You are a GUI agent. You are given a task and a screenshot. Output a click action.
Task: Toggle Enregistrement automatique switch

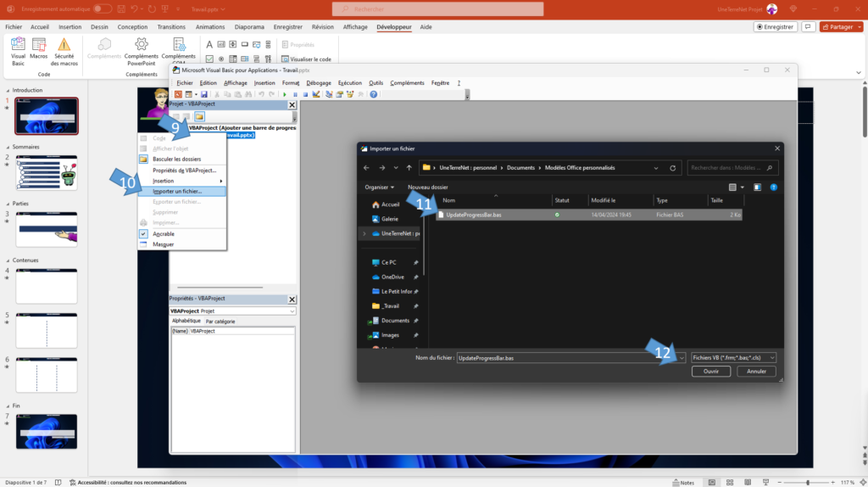[x=102, y=8]
